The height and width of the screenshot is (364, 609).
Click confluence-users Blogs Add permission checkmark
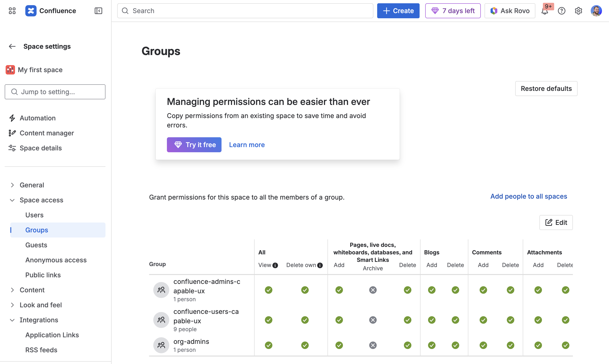click(x=432, y=320)
